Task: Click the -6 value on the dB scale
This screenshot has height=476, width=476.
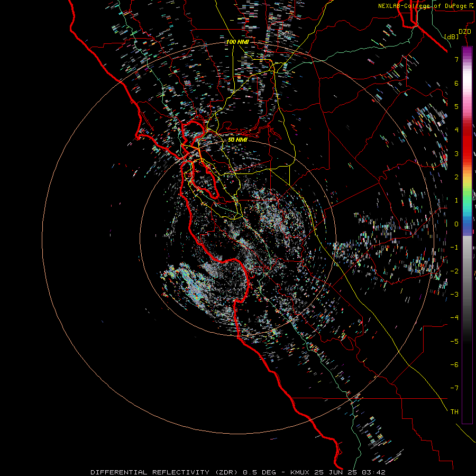Action: coord(454,365)
